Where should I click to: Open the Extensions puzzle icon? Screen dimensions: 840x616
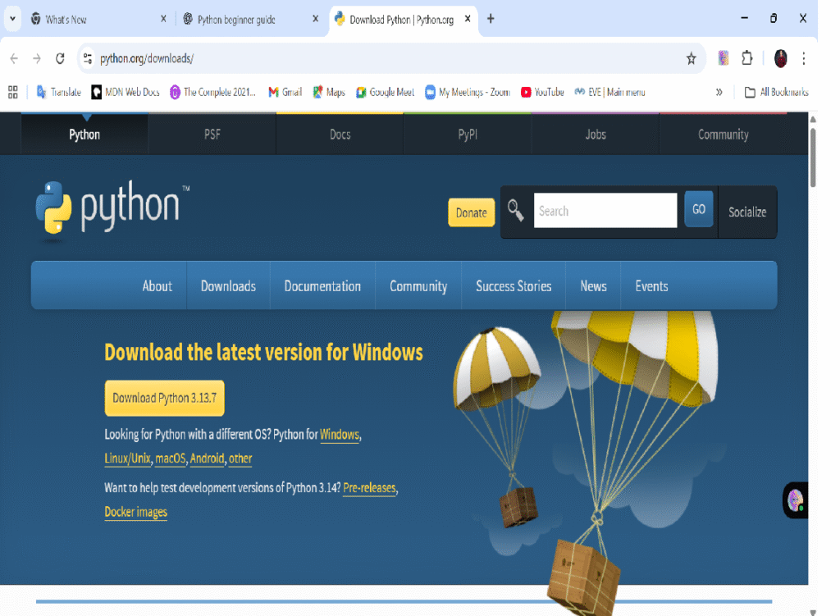(746, 58)
